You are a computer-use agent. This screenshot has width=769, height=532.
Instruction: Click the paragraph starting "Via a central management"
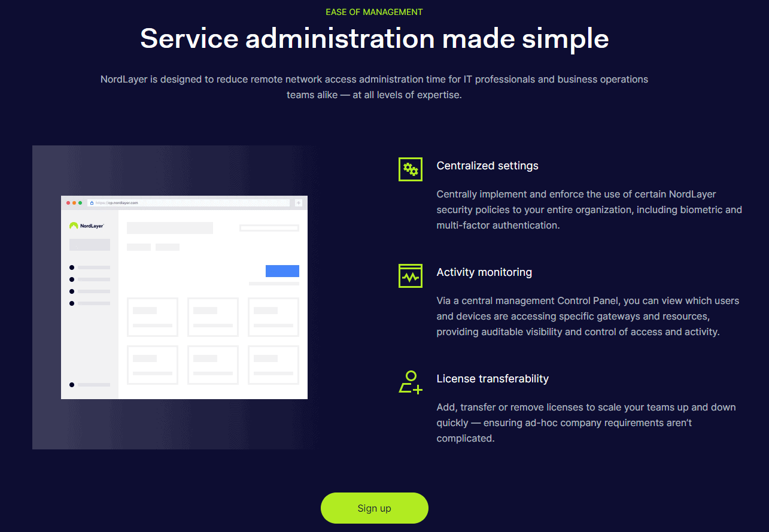click(588, 316)
